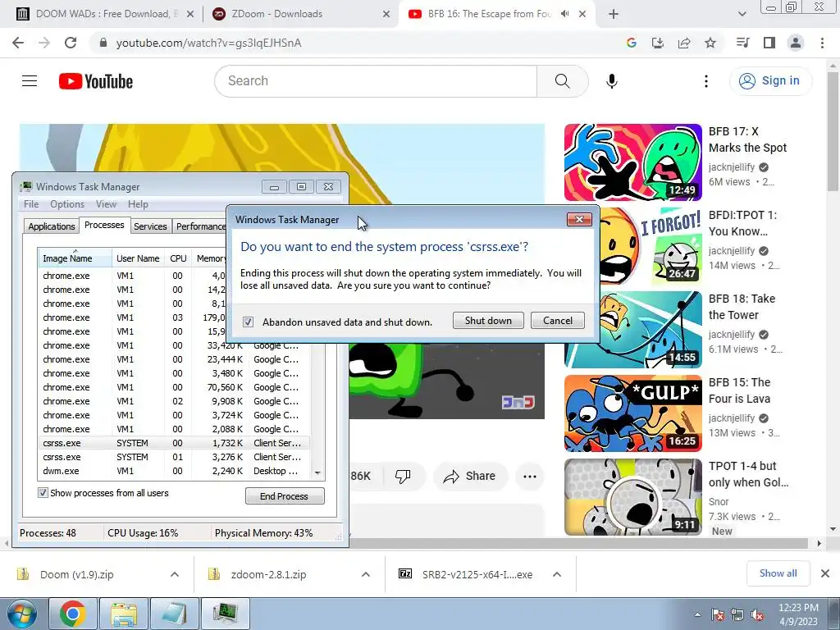Click the process list scroll down arrow
This screenshot has height=630, width=840.
tap(317, 473)
